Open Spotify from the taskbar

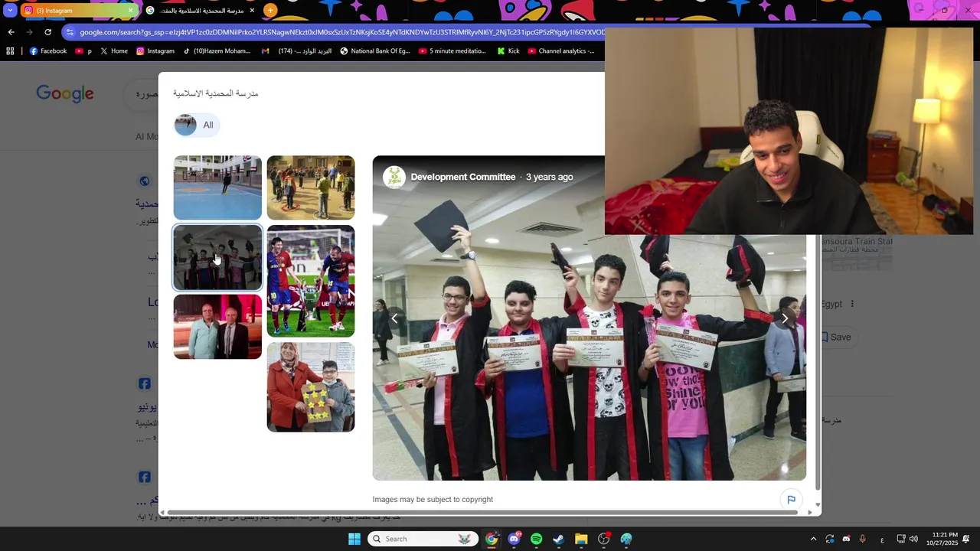[536, 539]
